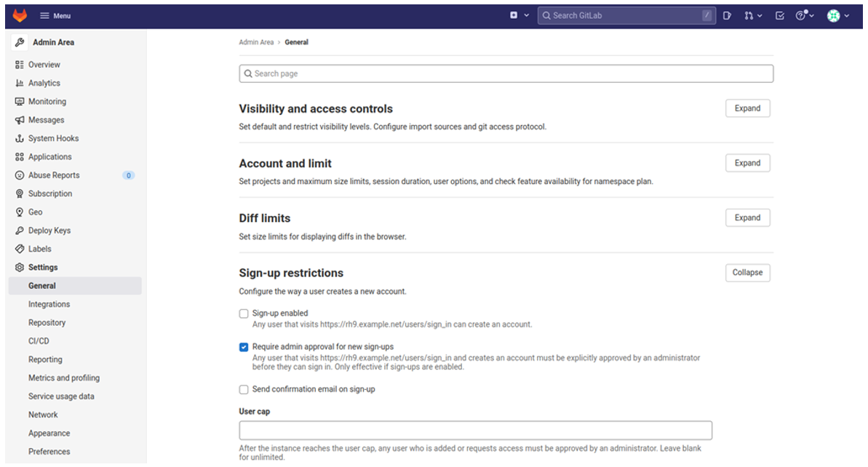Open the to-do list from the top bar
The height and width of the screenshot is (467, 868).
[779, 15]
